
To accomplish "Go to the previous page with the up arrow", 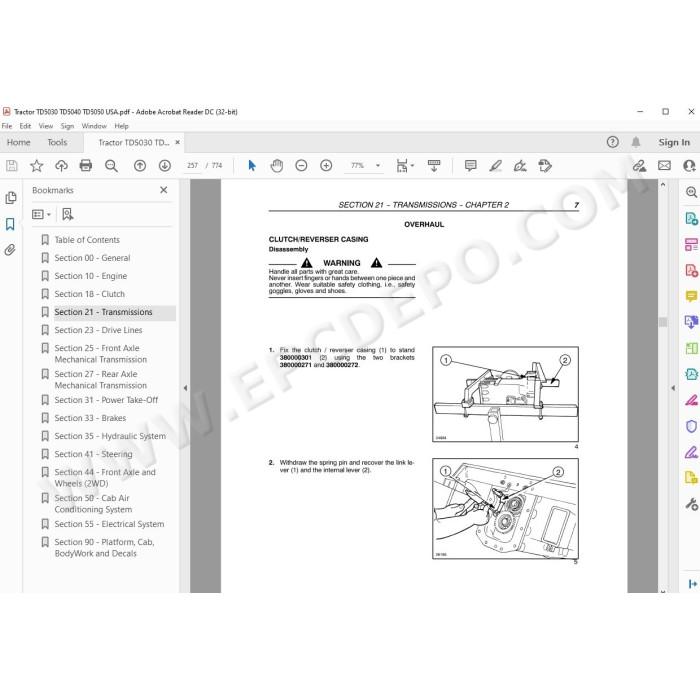I will [140, 166].
